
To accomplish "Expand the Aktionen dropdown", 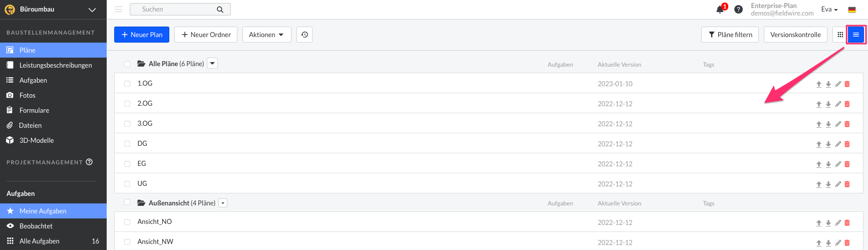I will [267, 35].
